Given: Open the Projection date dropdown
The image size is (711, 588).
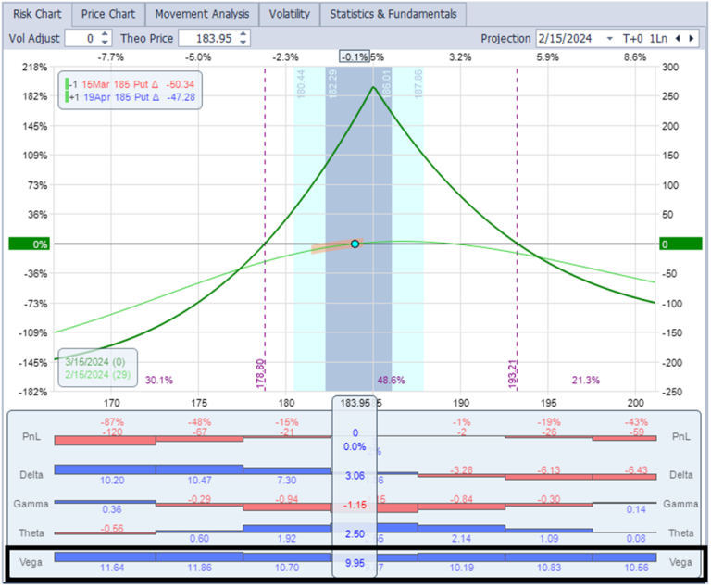Looking at the screenshot, I should click(x=610, y=39).
